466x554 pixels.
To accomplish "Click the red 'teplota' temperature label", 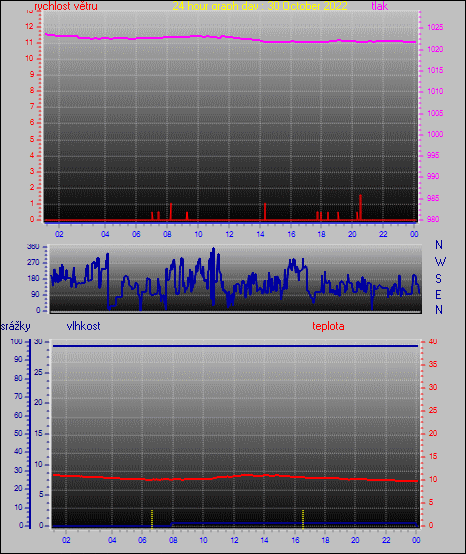I will pos(328,326).
